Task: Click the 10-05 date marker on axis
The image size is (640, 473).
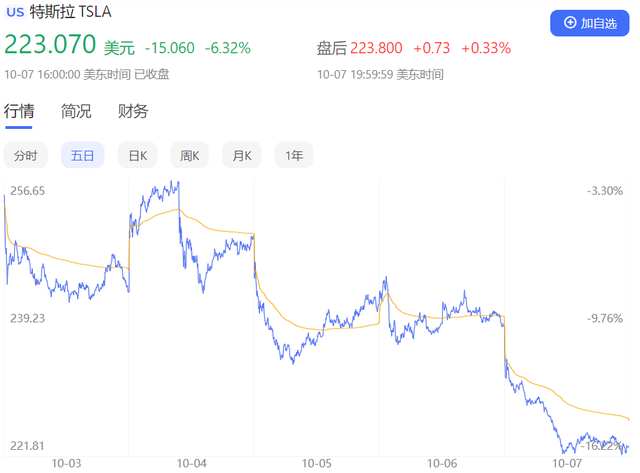Action: pyautogui.click(x=317, y=463)
